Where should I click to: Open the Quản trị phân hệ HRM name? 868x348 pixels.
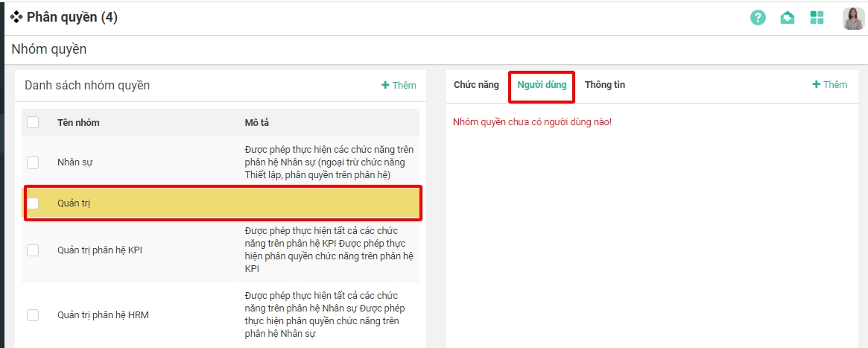(x=103, y=315)
